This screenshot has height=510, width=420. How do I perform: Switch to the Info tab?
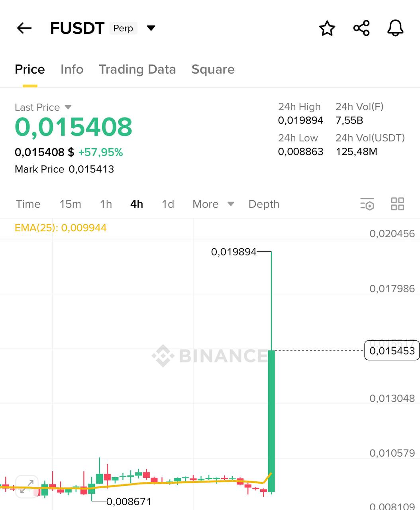coord(72,69)
